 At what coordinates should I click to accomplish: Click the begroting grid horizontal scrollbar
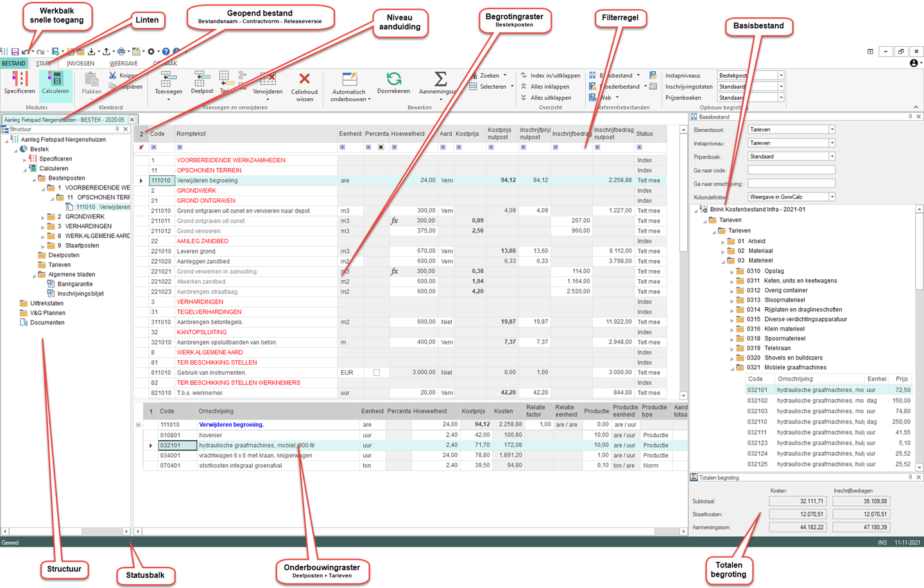point(411,532)
